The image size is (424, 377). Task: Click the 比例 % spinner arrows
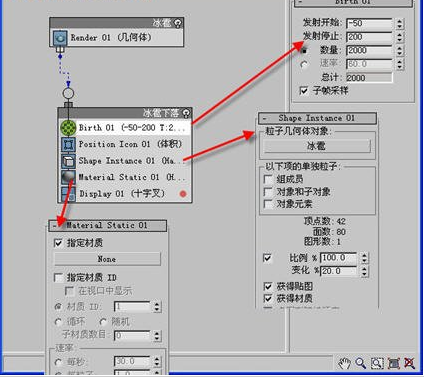364,258
